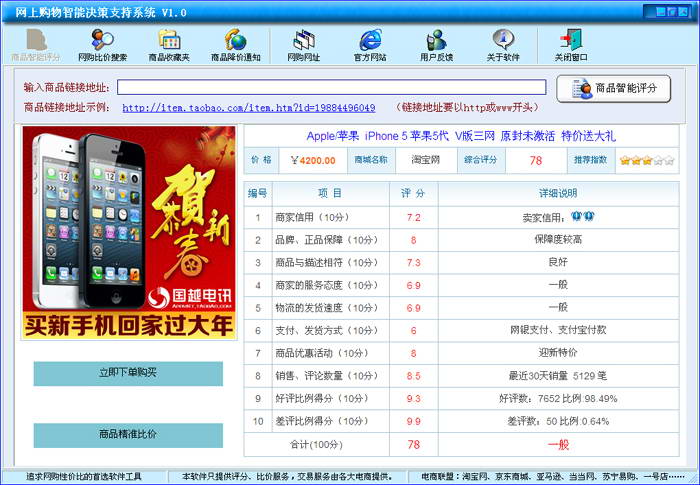Open 用户反馈 feedback tool

(x=437, y=45)
